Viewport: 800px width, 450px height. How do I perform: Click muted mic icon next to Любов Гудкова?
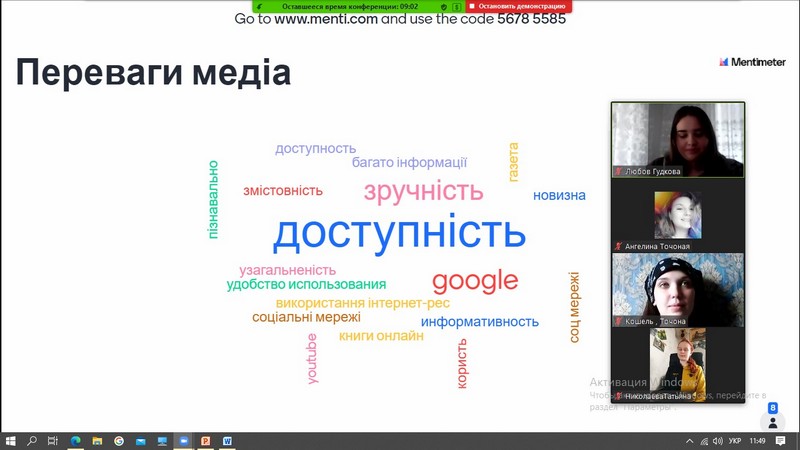pos(618,171)
